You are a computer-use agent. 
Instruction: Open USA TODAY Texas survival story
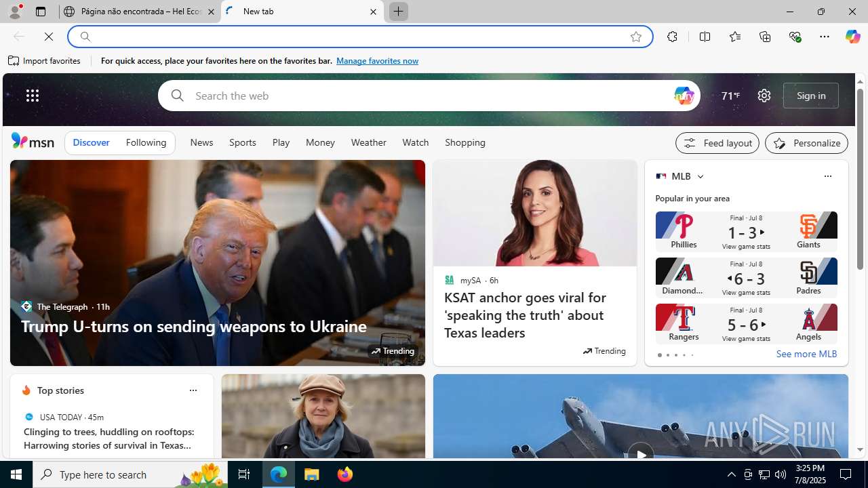[x=109, y=439]
